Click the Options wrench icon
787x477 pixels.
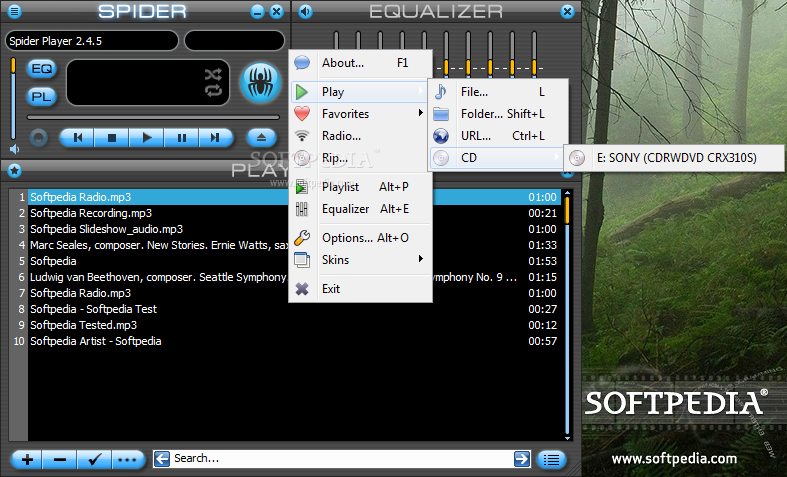302,238
